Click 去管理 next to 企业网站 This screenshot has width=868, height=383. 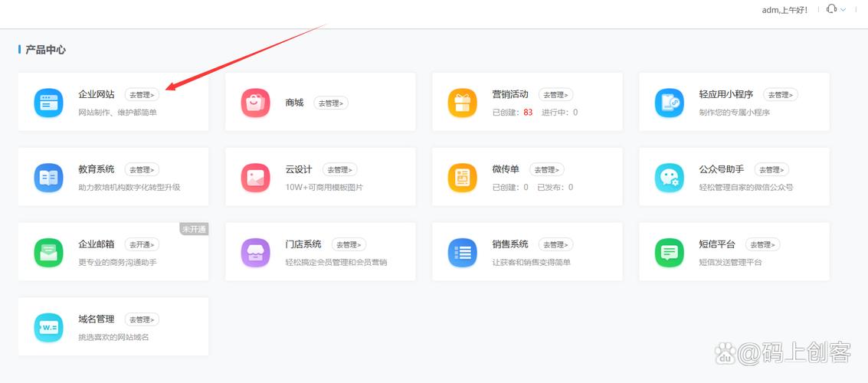pos(142,95)
